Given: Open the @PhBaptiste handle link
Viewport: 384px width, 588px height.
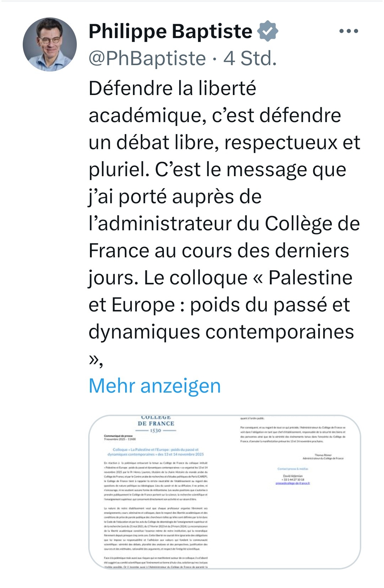Looking at the screenshot, I should point(147,58).
